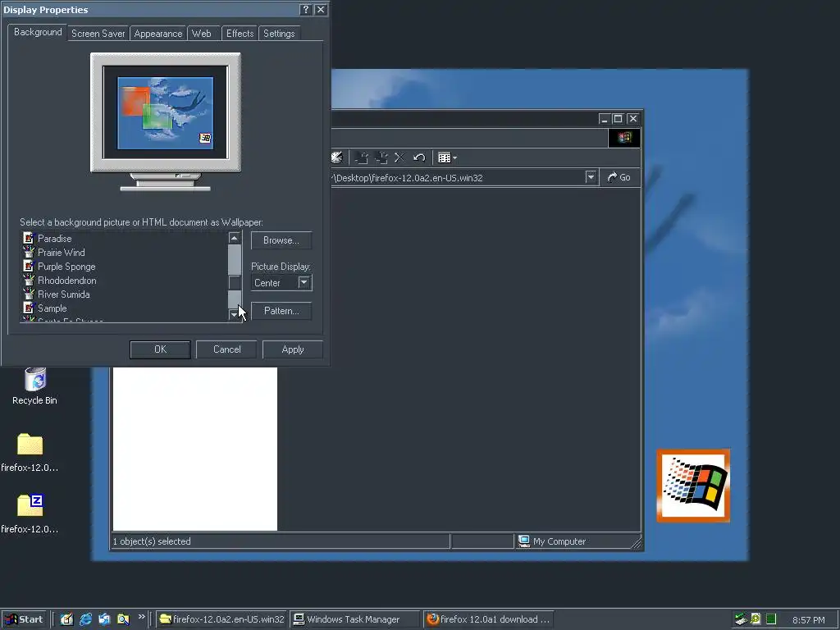Click the '1 object(s) selected' status text

[x=152, y=541]
